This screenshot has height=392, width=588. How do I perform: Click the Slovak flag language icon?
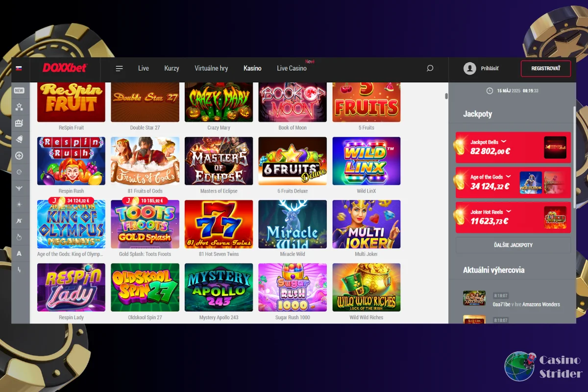click(x=19, y=68)
